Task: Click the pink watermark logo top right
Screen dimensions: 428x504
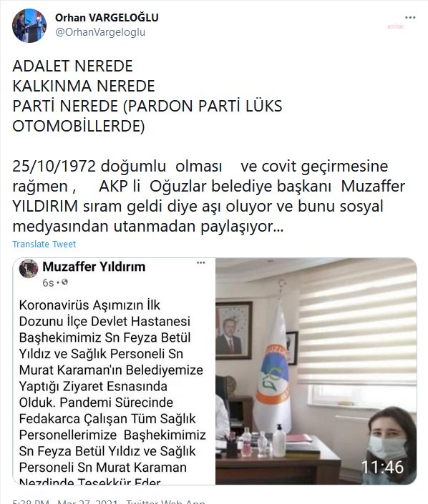Action: tap(396, 26)
